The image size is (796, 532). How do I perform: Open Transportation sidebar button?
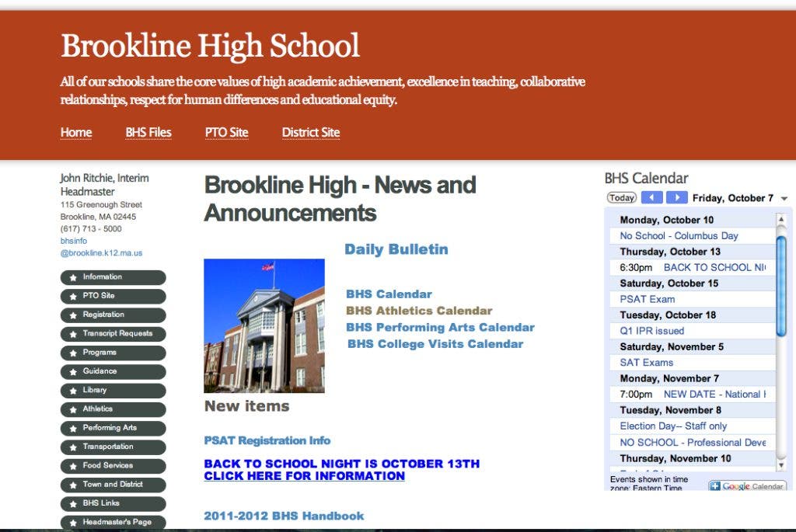[x=113, y=447]
